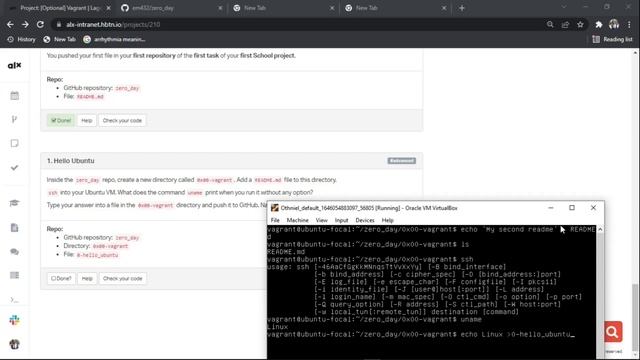The width and height of the screenshot is (640, 360).
Task: Click the address bar URL field
Action: (x=298, y=24)
